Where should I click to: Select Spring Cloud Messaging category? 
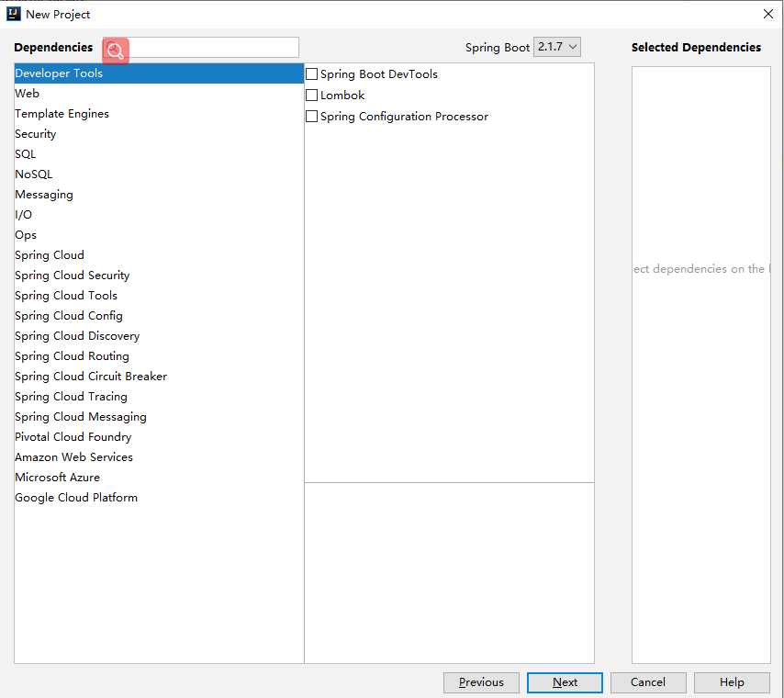click(159, 417)
